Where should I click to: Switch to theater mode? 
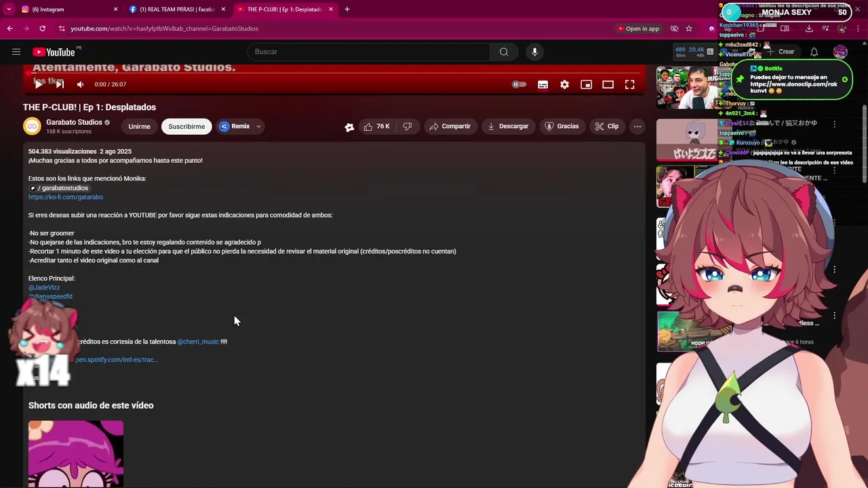[x=608, y=84]
